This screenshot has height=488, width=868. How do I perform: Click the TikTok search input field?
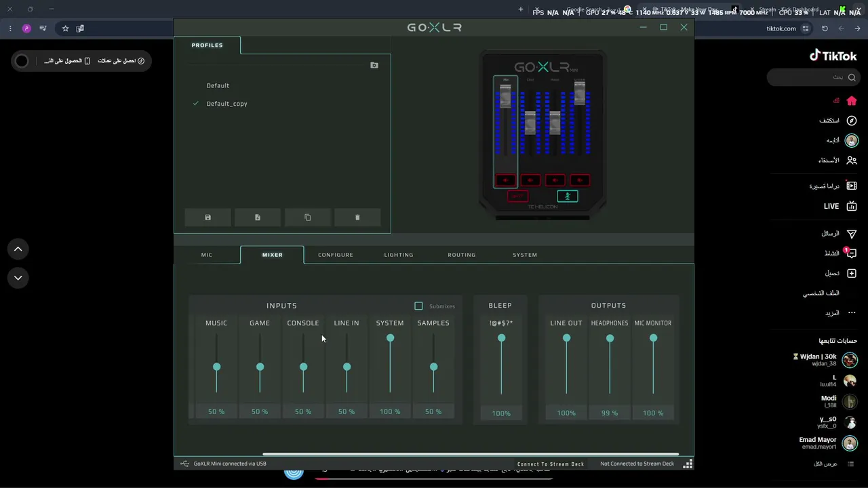point(814,77)
